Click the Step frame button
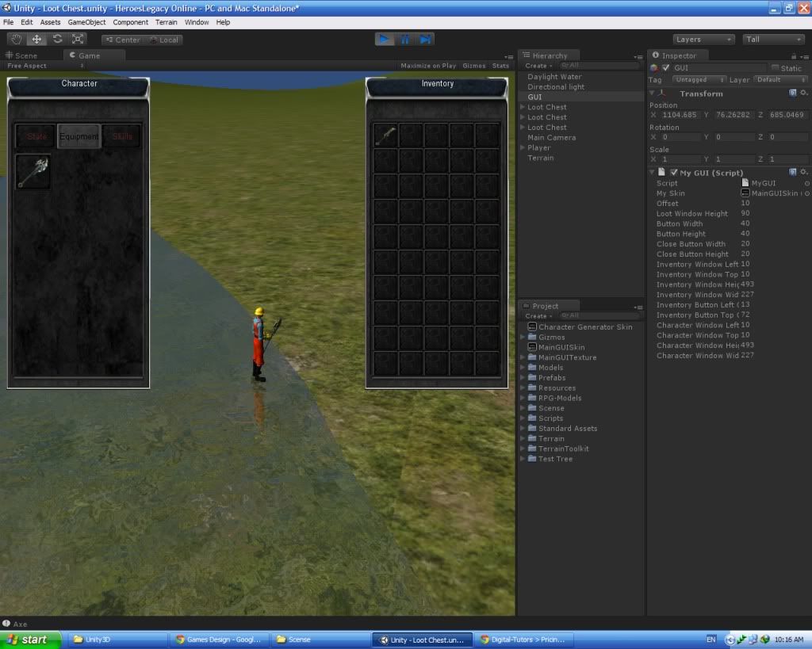This screenshot has height=649, width=812. [425, 40]
